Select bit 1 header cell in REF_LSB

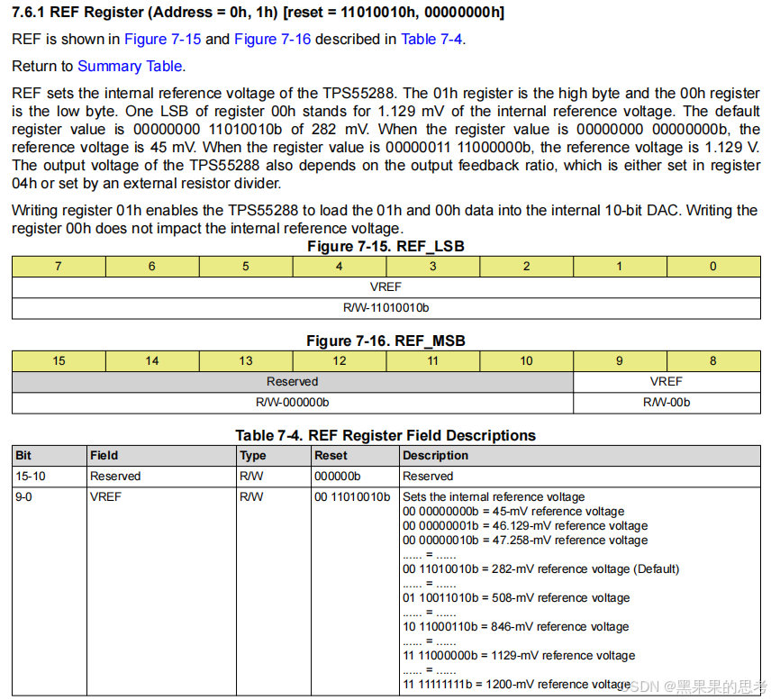click(620, 266)
